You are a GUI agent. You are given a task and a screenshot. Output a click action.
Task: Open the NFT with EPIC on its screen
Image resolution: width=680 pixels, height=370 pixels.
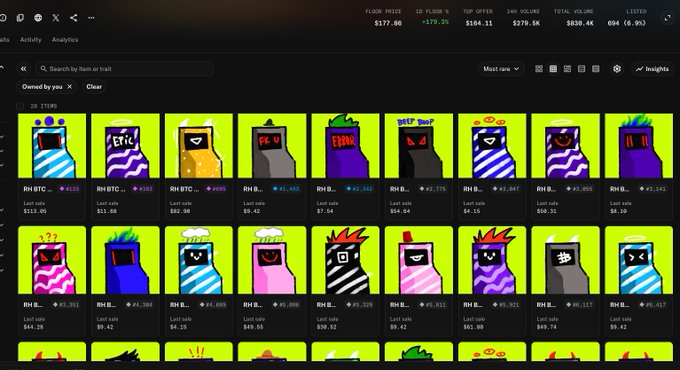pos(125,146)
